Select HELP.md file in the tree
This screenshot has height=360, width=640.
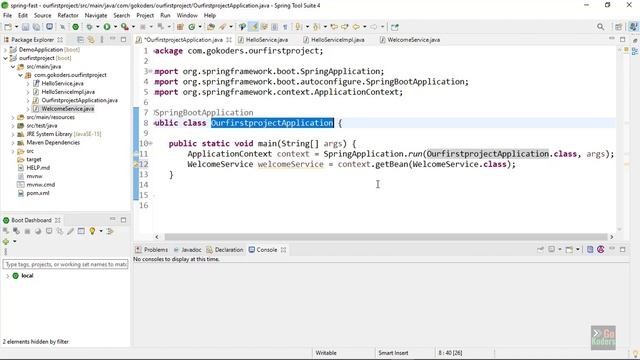(x=38, y=168)
